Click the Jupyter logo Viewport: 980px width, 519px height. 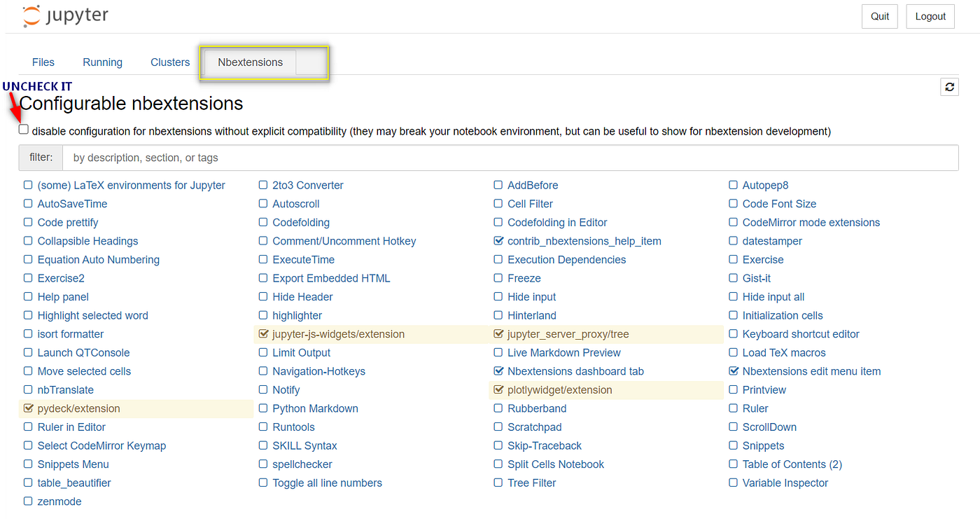64,15
